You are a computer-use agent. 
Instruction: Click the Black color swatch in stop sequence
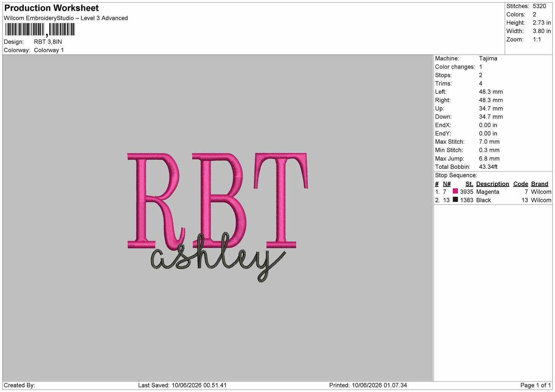click(x=455, y=200)
